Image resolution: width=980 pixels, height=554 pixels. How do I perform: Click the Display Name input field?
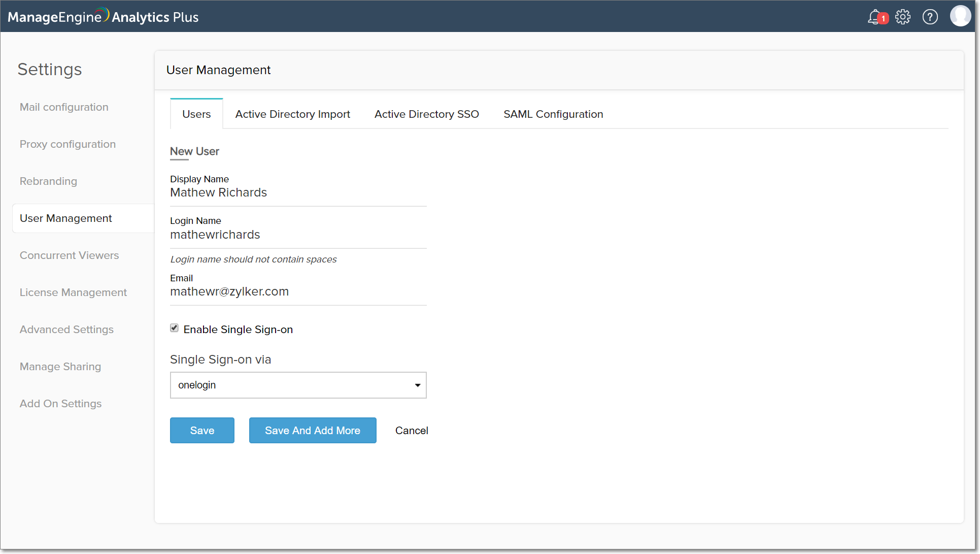tap(298, 193)
